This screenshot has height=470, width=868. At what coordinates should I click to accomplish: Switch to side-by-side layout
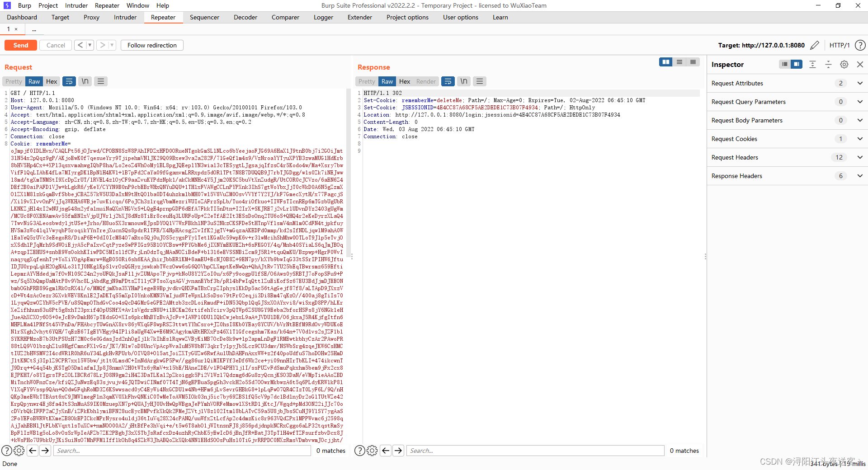click(x=665, y=62)
